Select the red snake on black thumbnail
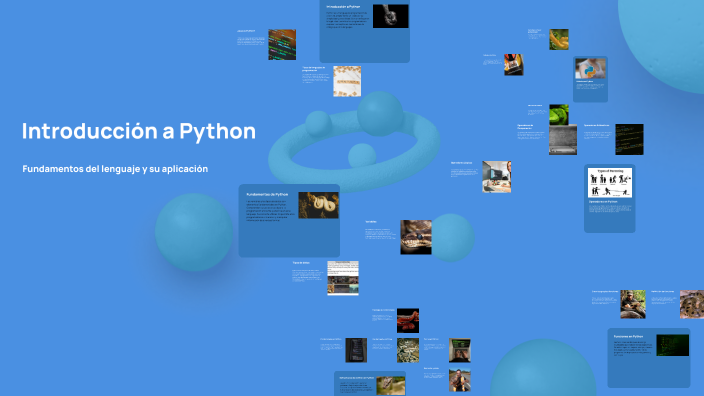This screenshot has width=704, height=396. point(408,321)
